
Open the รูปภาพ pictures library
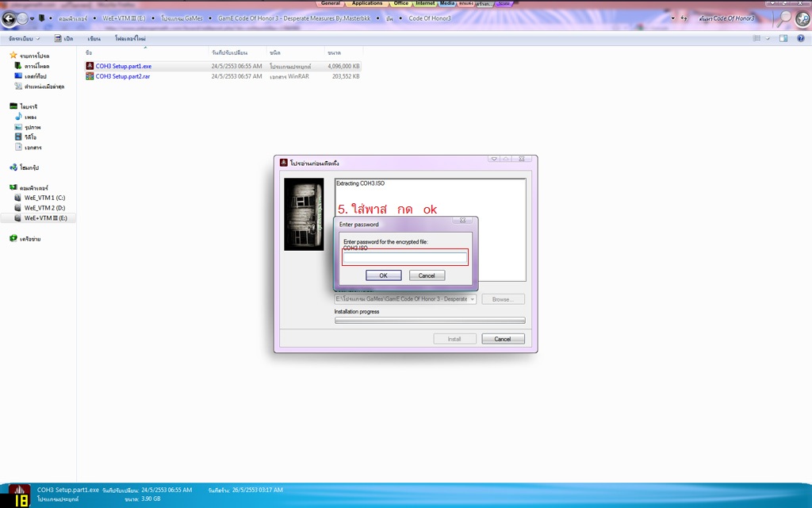(x=28, y=127)
